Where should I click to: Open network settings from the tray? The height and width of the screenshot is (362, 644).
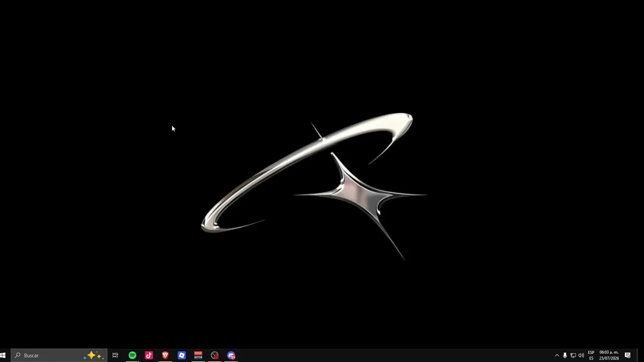[573, 355]
